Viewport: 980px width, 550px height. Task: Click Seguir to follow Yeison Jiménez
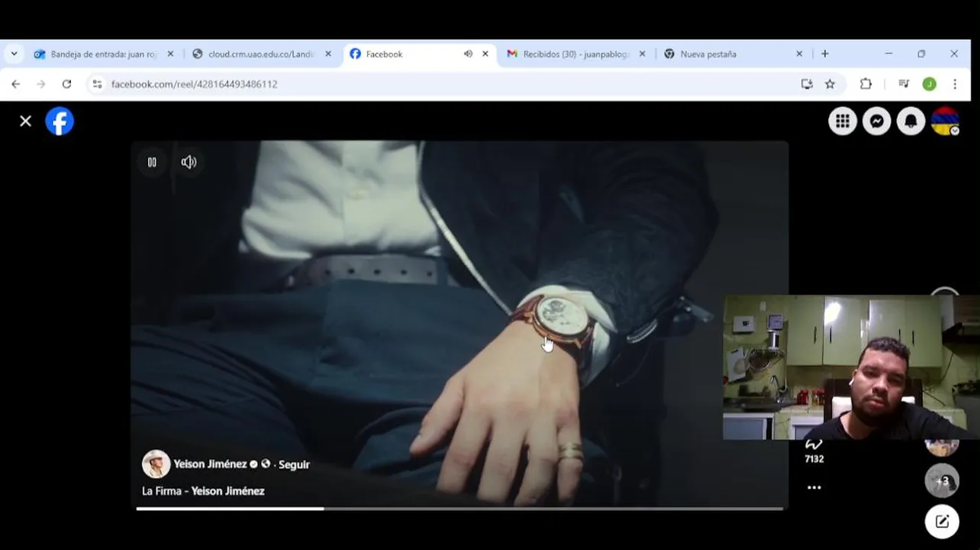coord(294,464)
